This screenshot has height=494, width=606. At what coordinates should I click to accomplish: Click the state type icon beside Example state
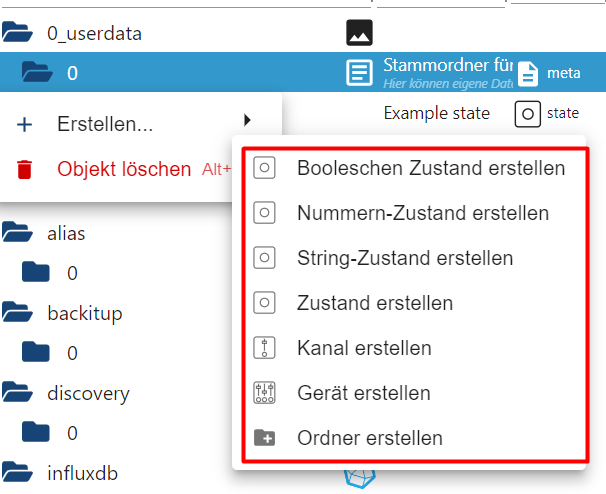[x=528, y=114]
